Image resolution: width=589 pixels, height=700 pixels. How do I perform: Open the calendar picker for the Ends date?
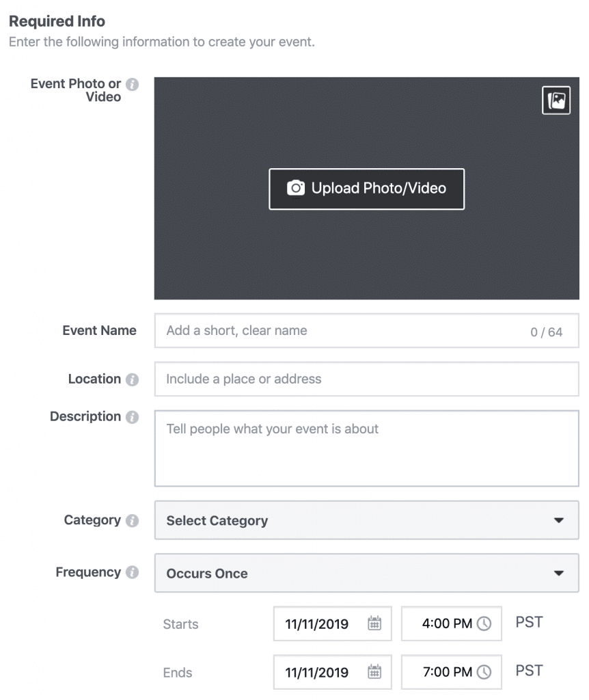point(374,671)
